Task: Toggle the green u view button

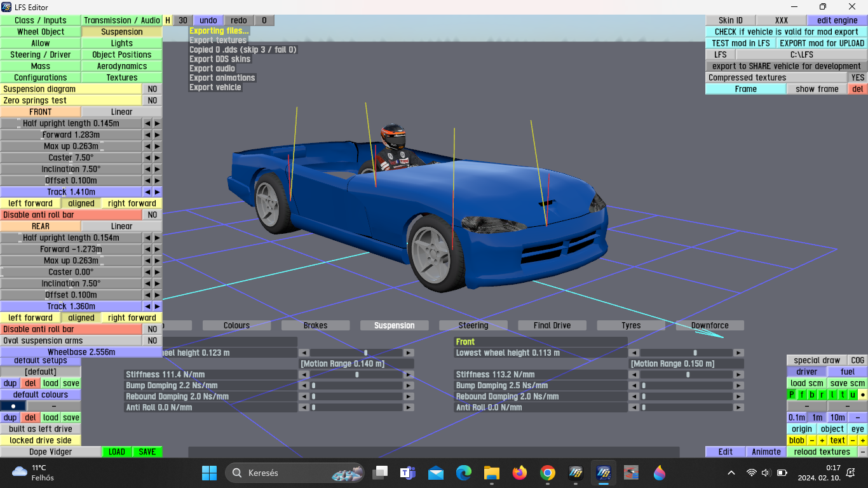Action: [853, 395]
